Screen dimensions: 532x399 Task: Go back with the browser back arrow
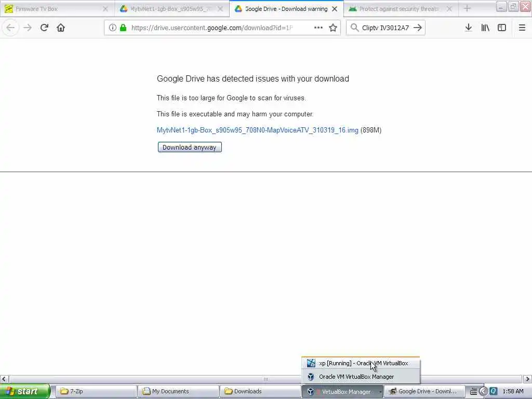pos(10,28)
